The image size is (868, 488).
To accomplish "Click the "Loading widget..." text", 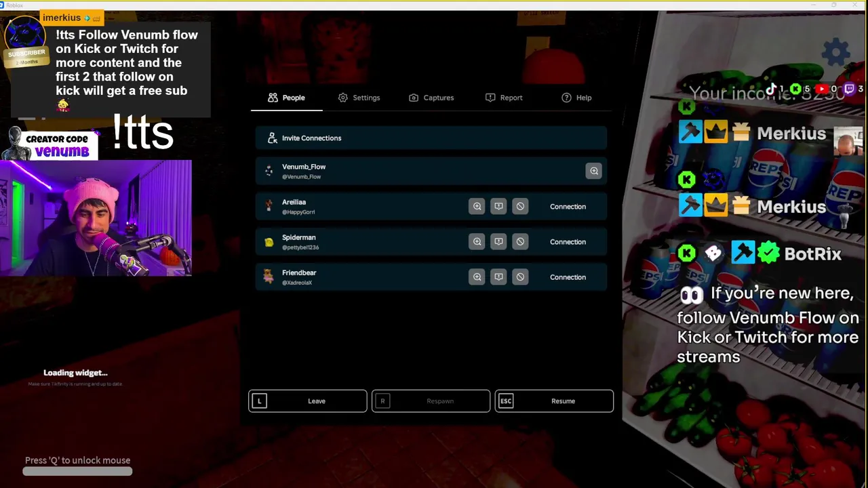I will click(x=75, y=373).
